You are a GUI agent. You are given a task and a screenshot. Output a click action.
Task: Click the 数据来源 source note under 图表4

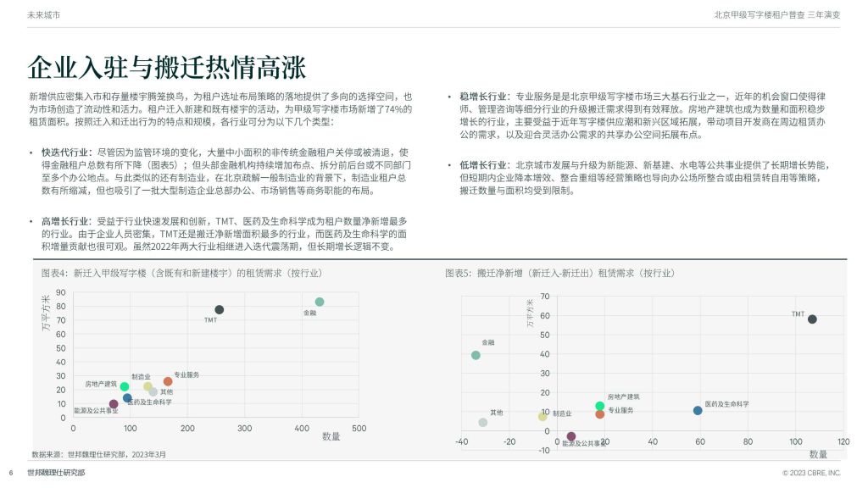tap(98, 454)
